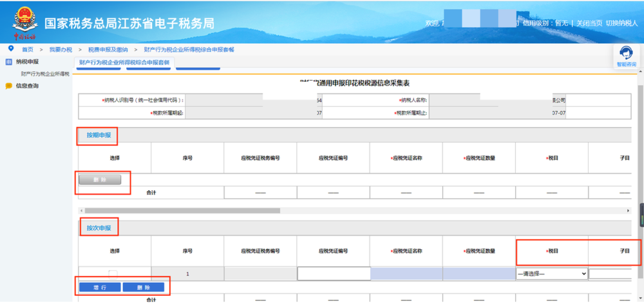Click the 应税凭证数量 field in row 1
This screenshot has width=644, height=303.
(x=479, y=274)
